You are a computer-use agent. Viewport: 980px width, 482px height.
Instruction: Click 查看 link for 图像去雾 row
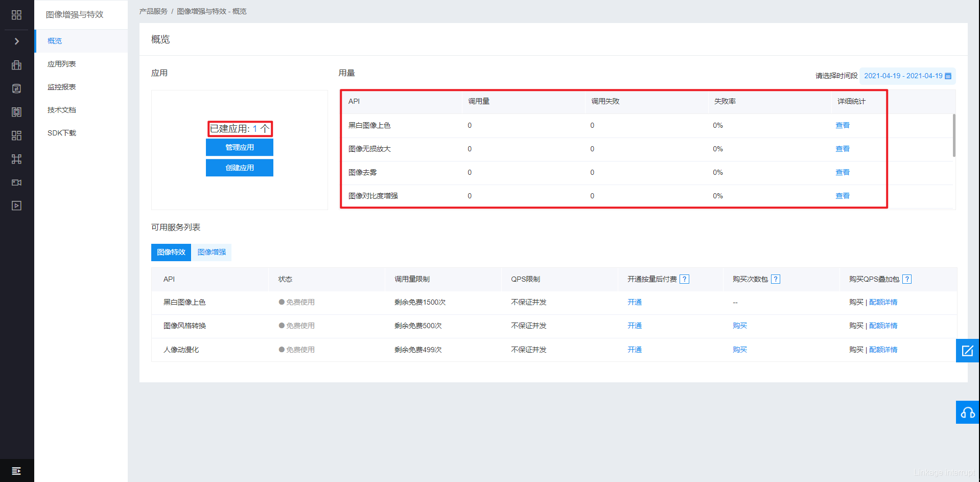click(x=842, y=172)
